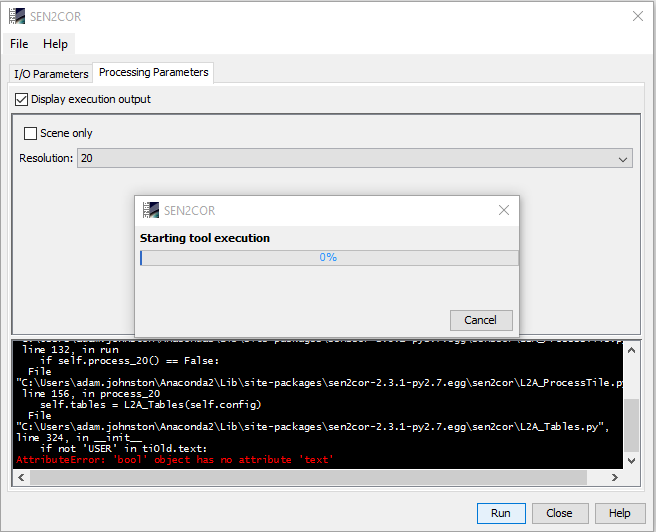The image size is (656, 532).
Task: Open the Resolution dropdown
Action: (355, 159)
